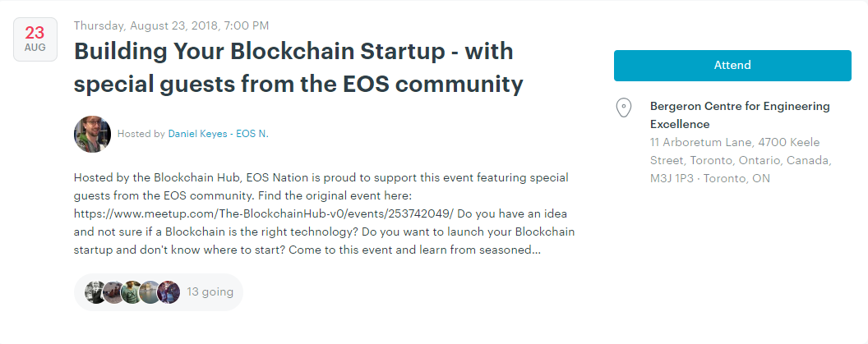868x344 pixels.
Task: Click the Thursday, August 23, 2018 date line
Action: (172, 25)
